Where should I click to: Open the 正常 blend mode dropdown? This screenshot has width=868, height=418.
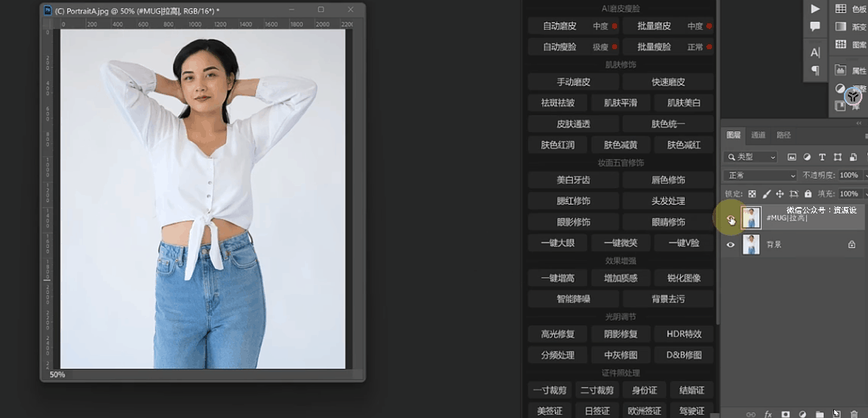coord(760,176)
